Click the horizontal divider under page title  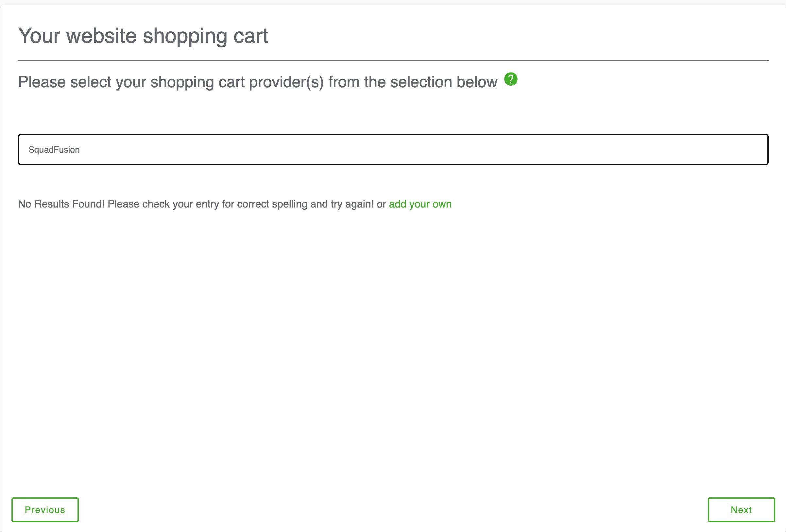(393, 60)
